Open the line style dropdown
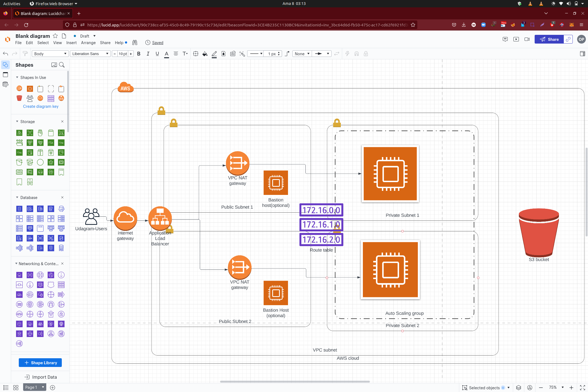This screenshot has width=588, height=392. 256,54
